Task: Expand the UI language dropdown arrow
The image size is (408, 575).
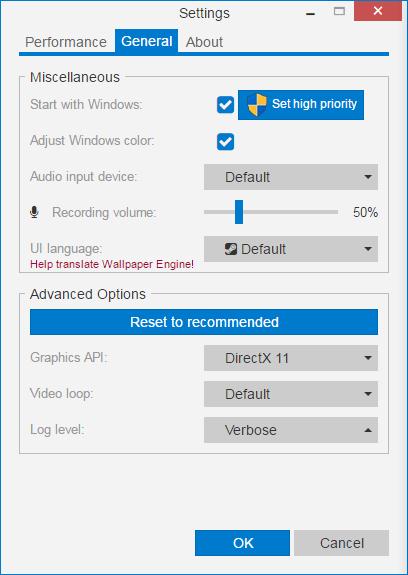Action: (368, 249)
